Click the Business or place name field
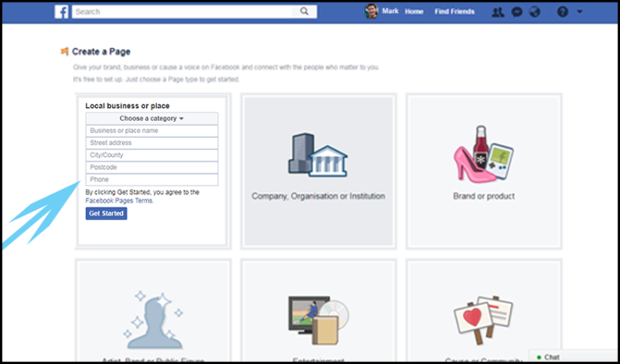This screenshot has width=620, height=364. point(152,131)
